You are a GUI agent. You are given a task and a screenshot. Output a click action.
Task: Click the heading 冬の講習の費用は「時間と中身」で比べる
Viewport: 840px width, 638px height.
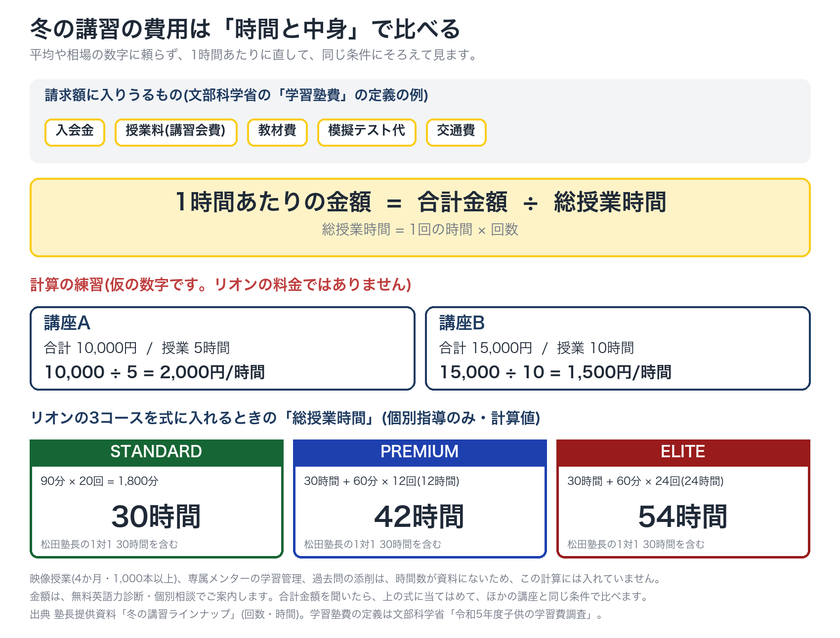[x=245, y=29]
